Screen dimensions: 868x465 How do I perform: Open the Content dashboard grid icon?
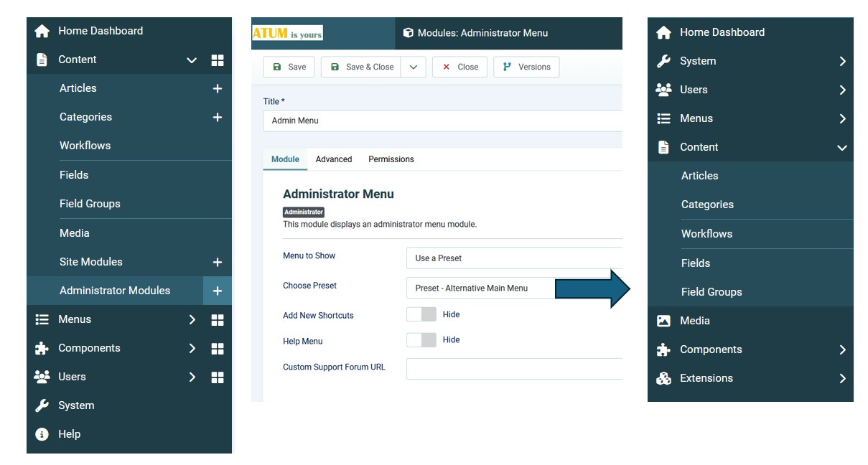(x=218, y=60)
